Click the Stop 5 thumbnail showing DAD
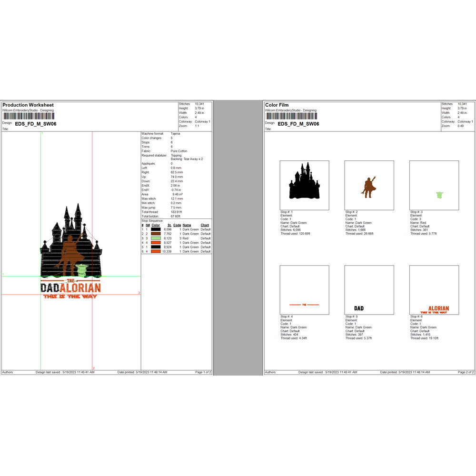This screenshot has width=476, height=476. [x=369, y=290]
